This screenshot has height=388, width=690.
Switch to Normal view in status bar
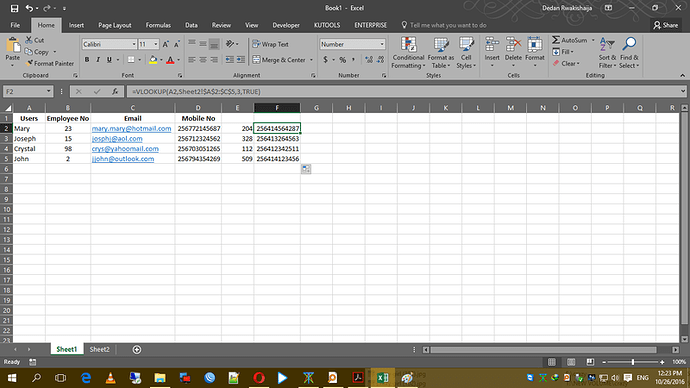(551, 362)
